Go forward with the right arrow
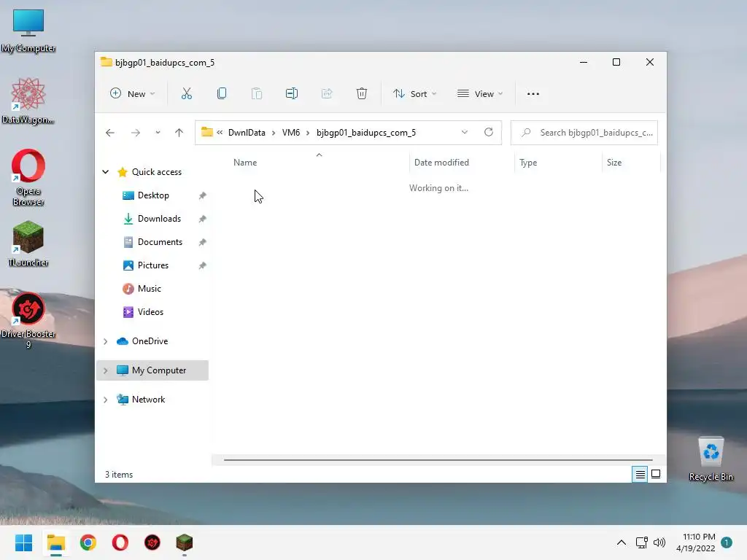Image resolution: width=747 pixels, height=560 pixels. pyautogui.click(x=136, y=133)
